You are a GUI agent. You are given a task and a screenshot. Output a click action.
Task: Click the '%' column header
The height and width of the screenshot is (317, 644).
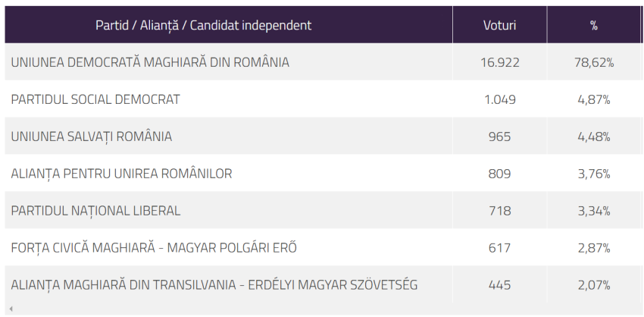[594, 25]
